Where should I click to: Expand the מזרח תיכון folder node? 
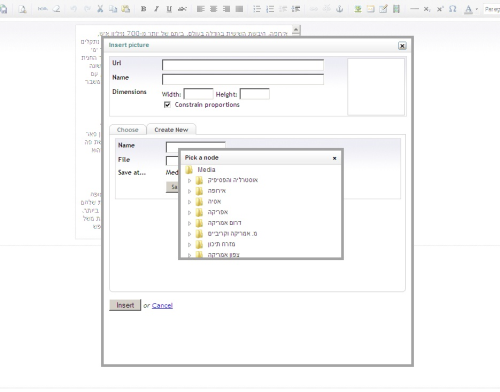(x=189, y=245)
